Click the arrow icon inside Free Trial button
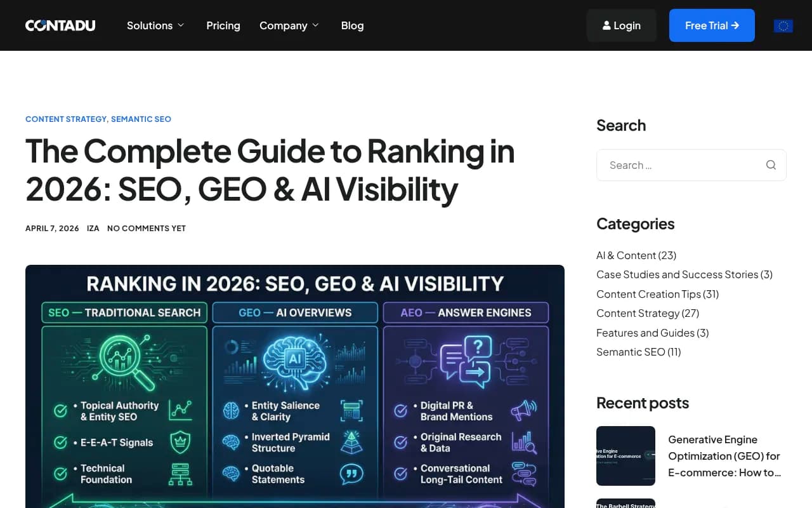The image size is (812, 508). [x=735, y=25]
